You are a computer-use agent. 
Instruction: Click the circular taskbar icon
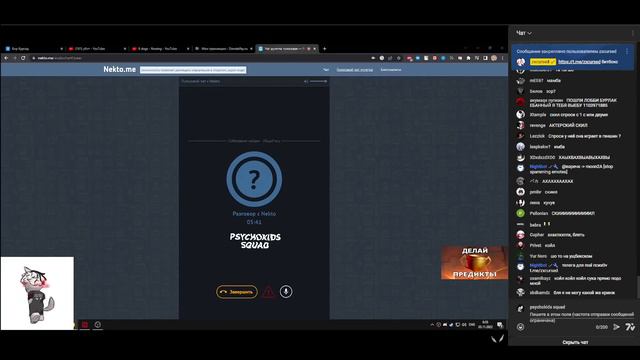(x=98, y=325)
